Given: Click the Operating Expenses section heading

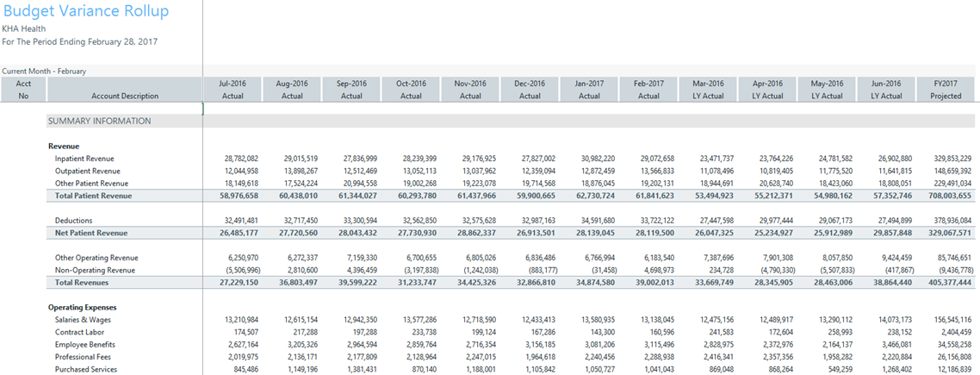Looking at the screenshot, I should pyautogui.click(x=82, y=307).
